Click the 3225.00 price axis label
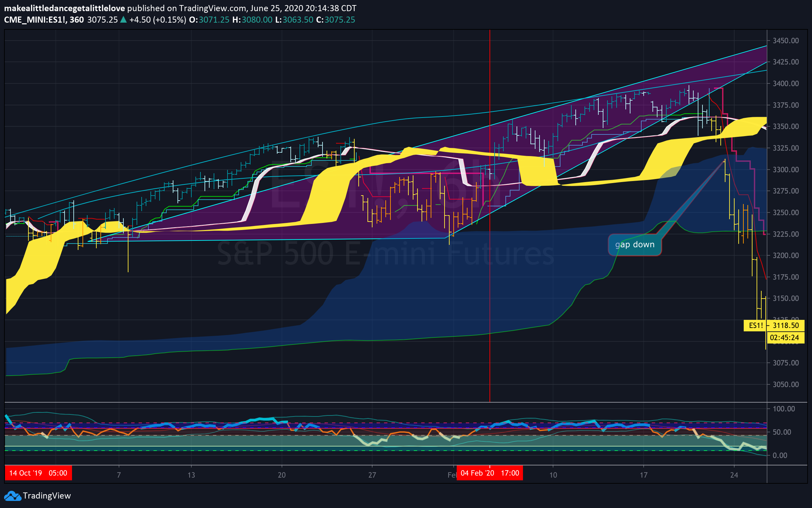The image size is (812, 508). 786,234
